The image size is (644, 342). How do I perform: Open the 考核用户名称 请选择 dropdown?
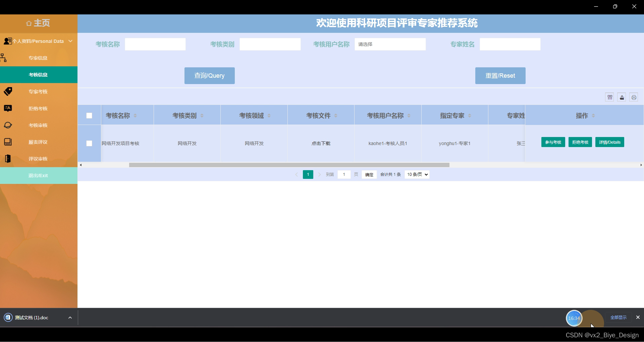(x=390, y=44)
